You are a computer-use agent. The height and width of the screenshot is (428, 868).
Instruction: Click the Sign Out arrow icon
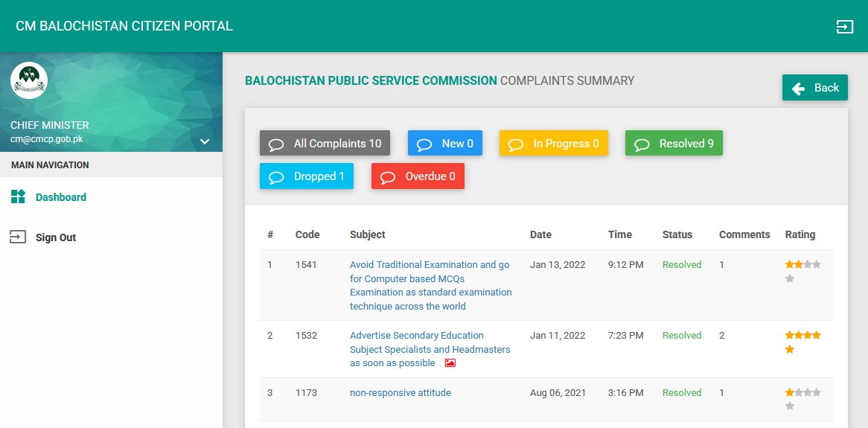(x=17, y=237)
